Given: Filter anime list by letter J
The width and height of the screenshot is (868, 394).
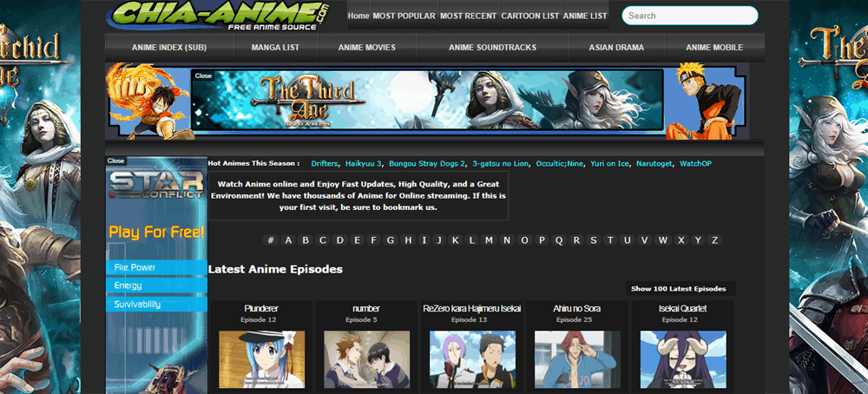Looking at the screenshot, I should (x=439, y=240).
